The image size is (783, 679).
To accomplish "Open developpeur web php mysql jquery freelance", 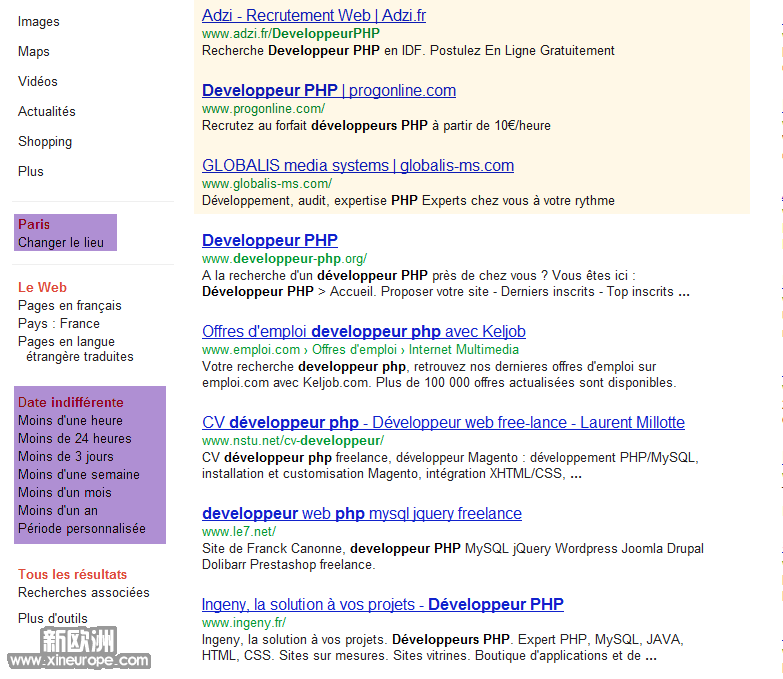I will [362, 513].
